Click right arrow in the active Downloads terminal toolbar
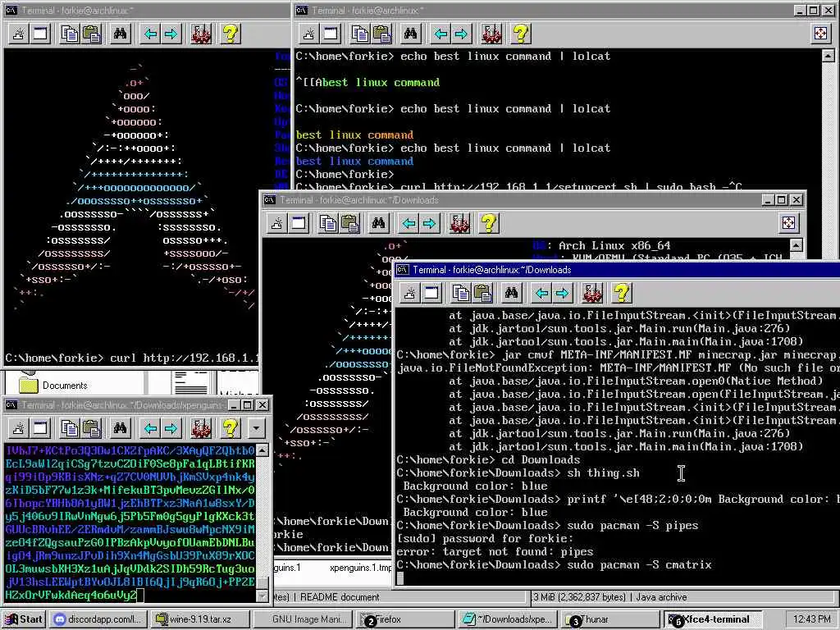 coord(562,293)
